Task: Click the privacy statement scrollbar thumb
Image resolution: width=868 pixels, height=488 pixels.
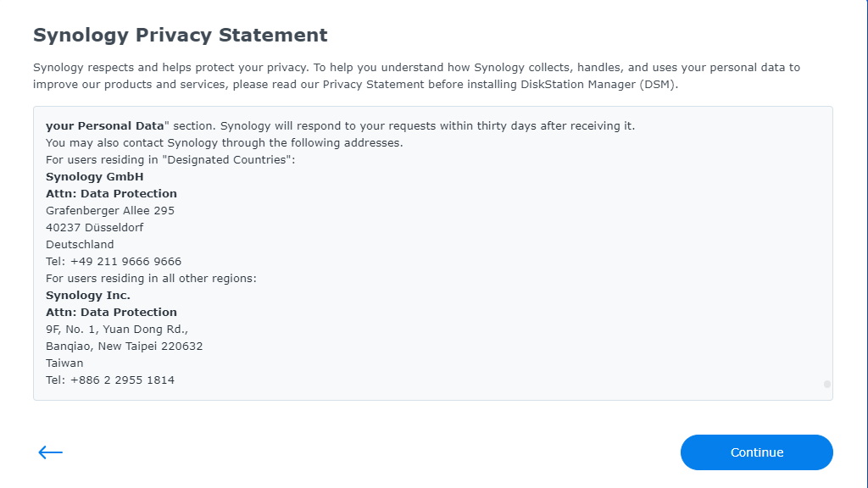Action: (826, 384)
